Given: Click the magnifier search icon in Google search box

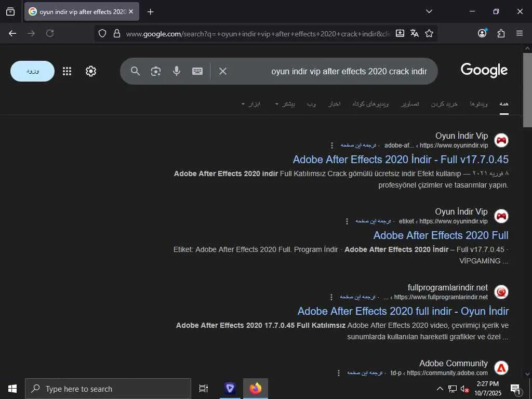Looking at the screenshot, I should click(x=135, y=71).
